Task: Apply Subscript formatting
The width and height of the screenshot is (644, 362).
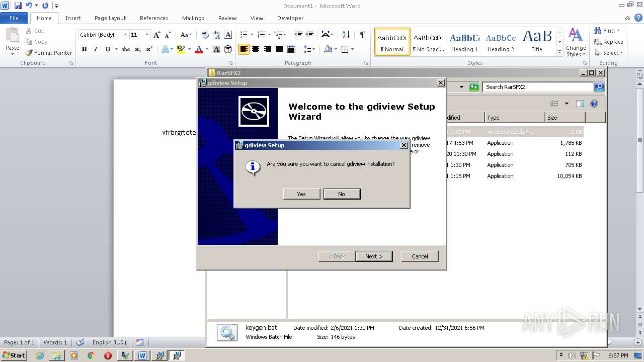Action: point(138,49)
